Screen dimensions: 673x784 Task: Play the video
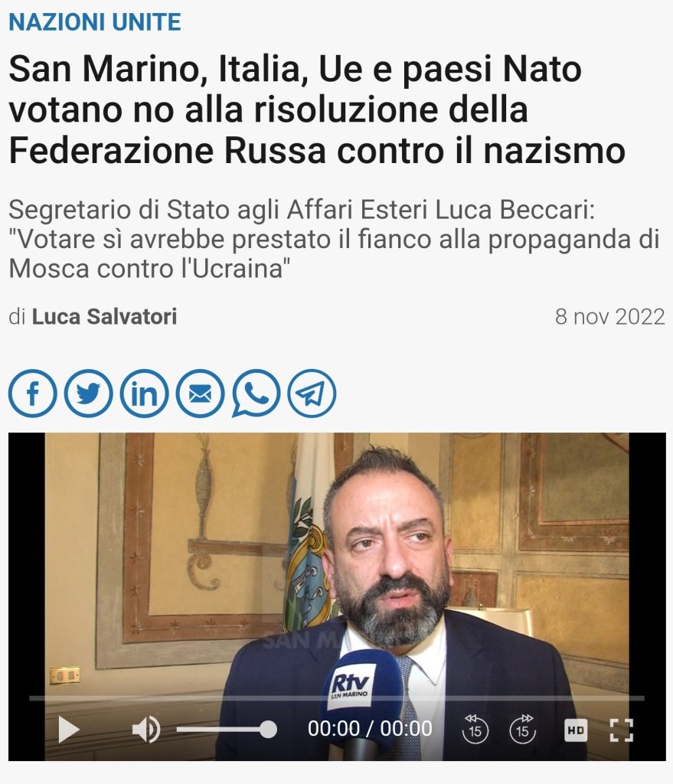(x=68, y=730)
